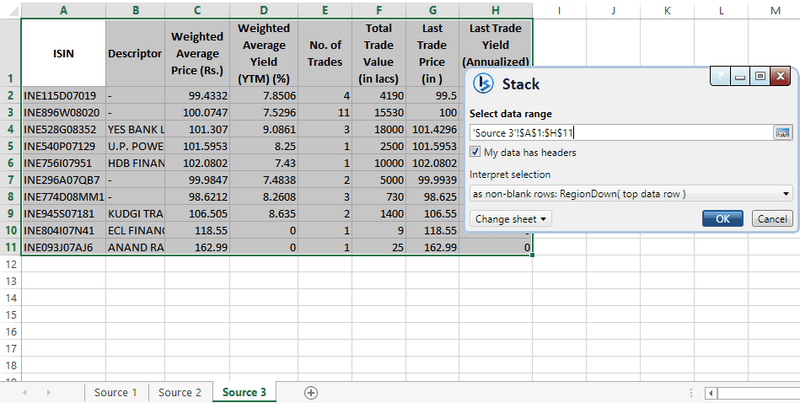Click cell with value 100.0747
The height and width of the screenshot is (403, 800).
point(197,112)
